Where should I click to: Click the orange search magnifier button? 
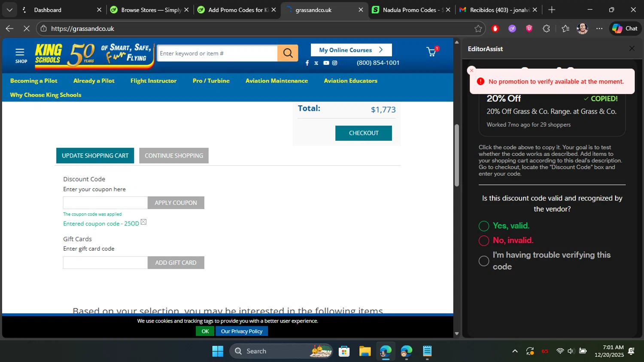point(288,53)
